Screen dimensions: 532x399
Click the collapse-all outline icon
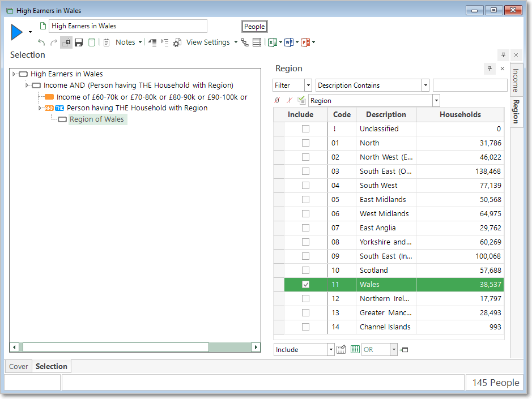[x=152, y=42]
